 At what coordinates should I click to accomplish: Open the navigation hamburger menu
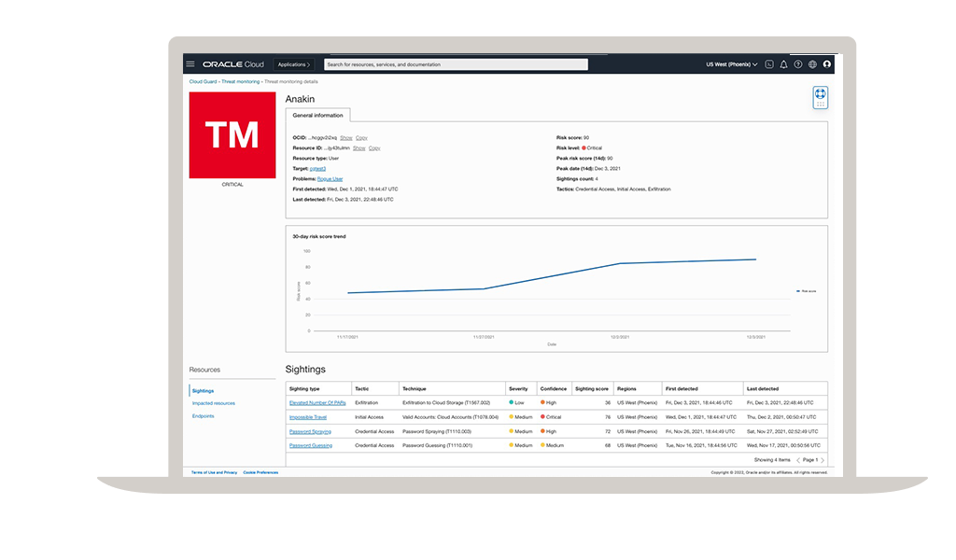click(x=190, y=63)
